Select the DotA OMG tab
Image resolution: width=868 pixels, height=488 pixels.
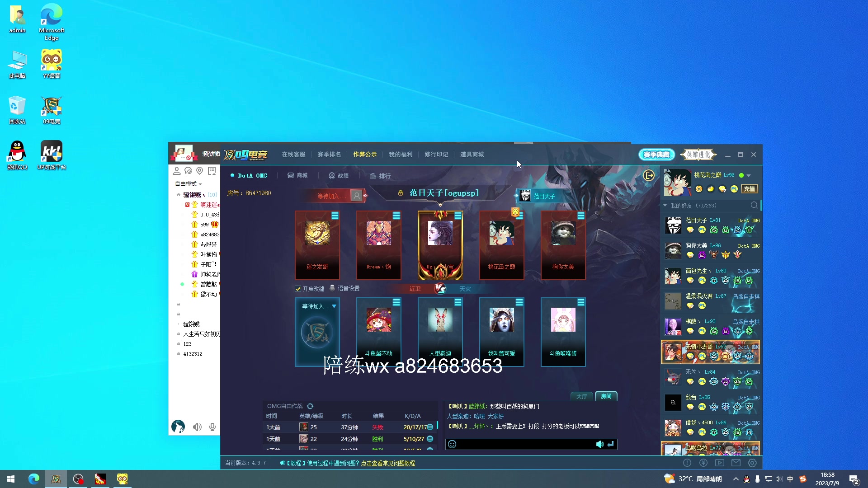click(249, 176)
